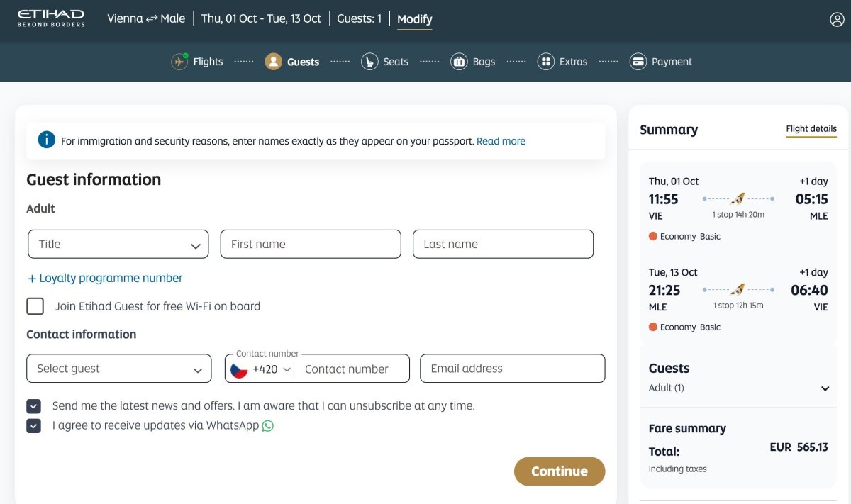Uncheck the latest news and offers checkbox
The width and height of the screenshot is (851, 504).
point(33,406)
